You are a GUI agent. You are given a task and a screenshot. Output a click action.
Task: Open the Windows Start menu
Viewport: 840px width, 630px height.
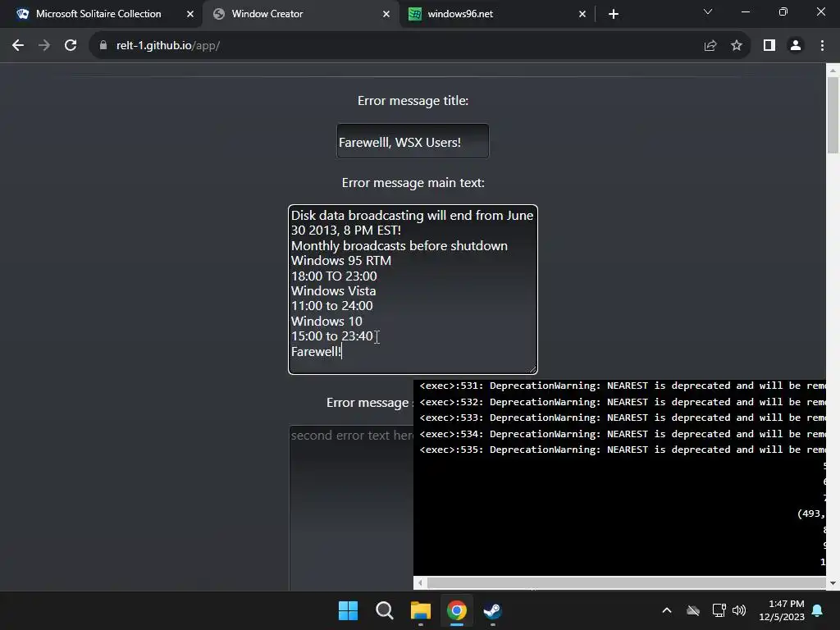tap(348, 610)
